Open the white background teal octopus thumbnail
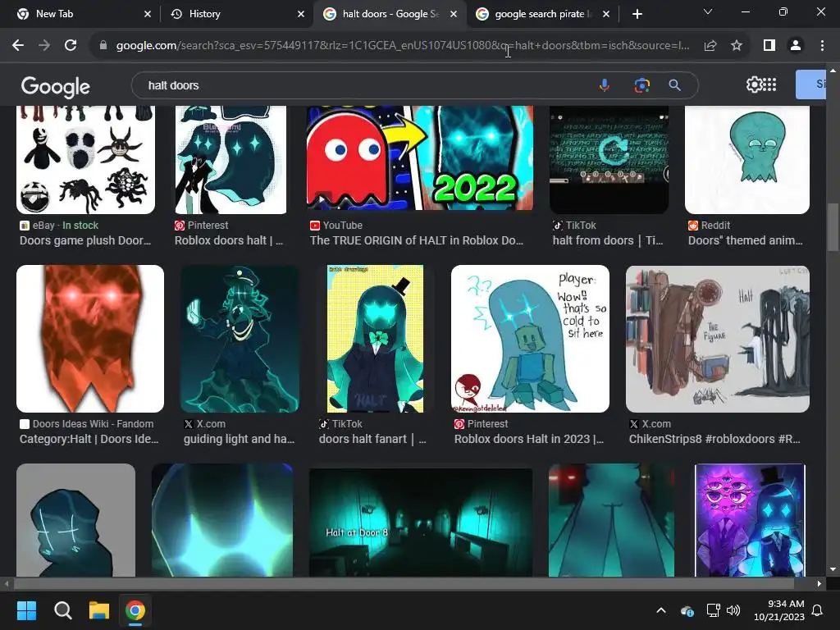Viewport: 840px width, 630px height. [x=746, y=160]
